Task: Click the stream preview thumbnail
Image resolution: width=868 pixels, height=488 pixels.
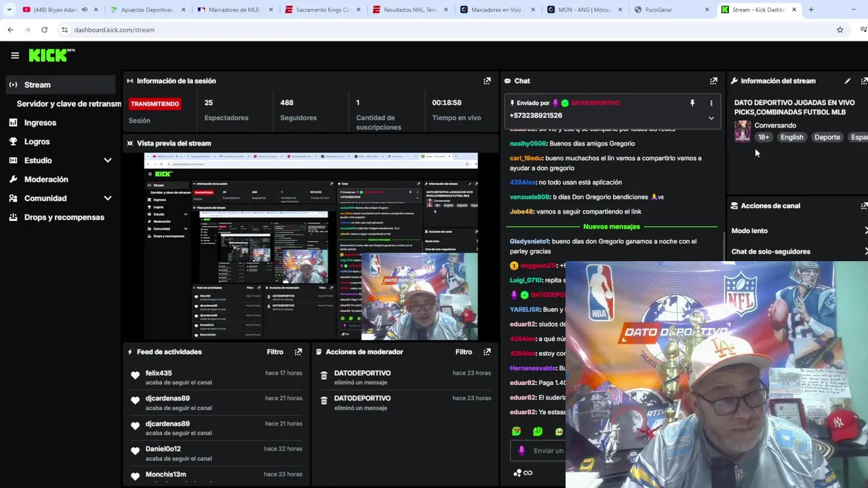Action: click(x=311, y=246)
